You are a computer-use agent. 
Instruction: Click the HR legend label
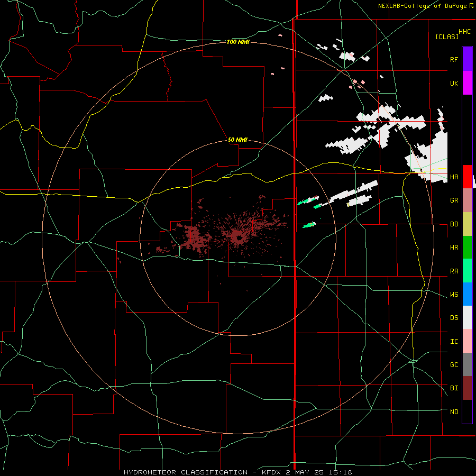click(454, 248)
